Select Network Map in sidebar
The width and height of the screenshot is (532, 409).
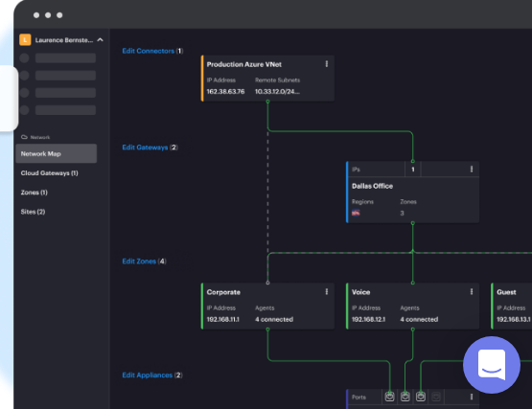(x=56, y=153)
